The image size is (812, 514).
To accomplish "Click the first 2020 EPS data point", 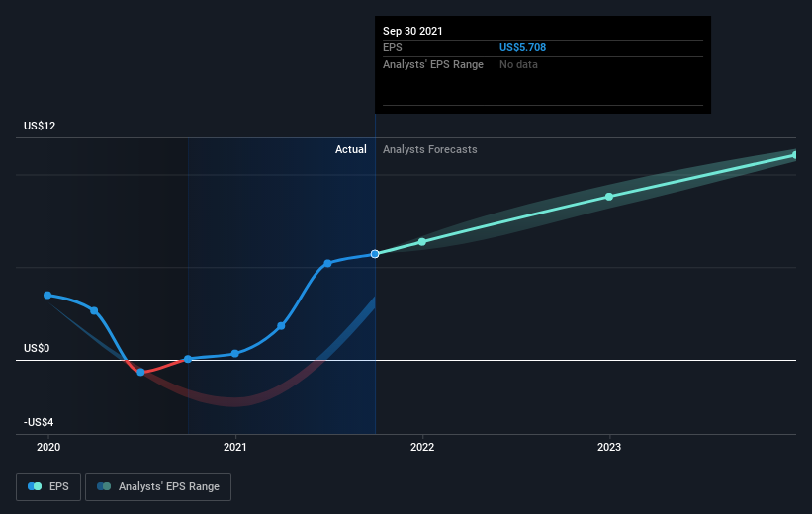I will (x=47, y=295).
